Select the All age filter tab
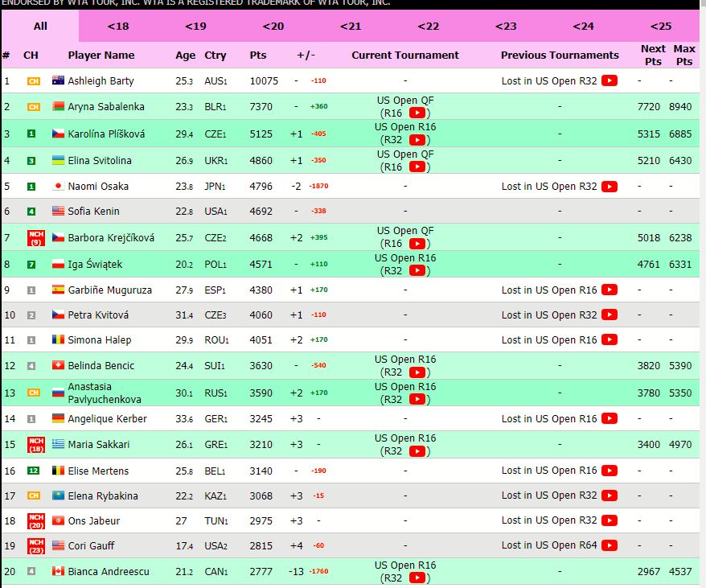 (40, 26)
